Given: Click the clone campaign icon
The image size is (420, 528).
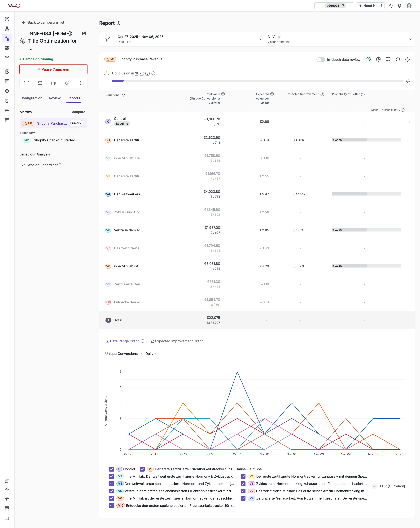Looking at the screenshot, I should click(x=53, y=83).
